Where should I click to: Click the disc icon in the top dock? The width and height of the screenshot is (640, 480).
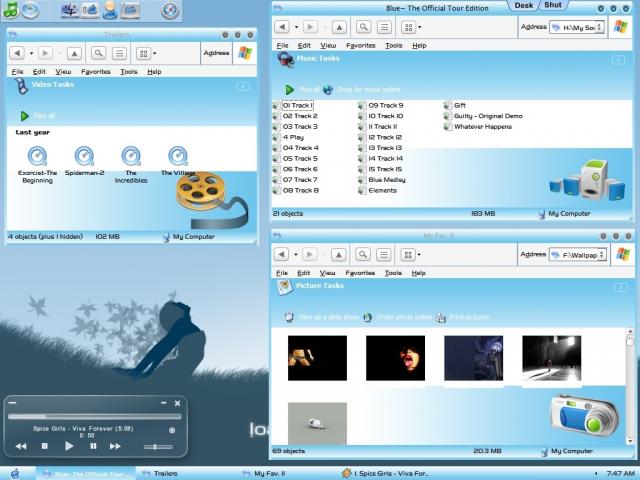[30, 10]
